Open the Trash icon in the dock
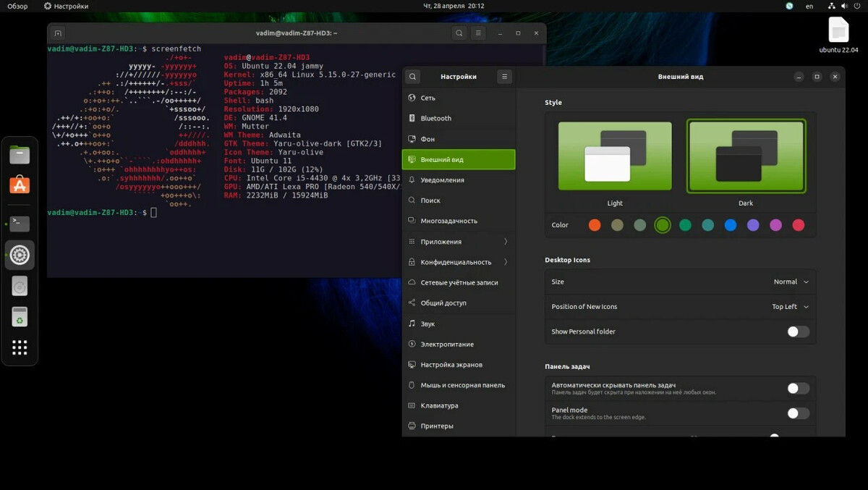The height and width of the screenshot is (490, 868). (x=20, y=317)
